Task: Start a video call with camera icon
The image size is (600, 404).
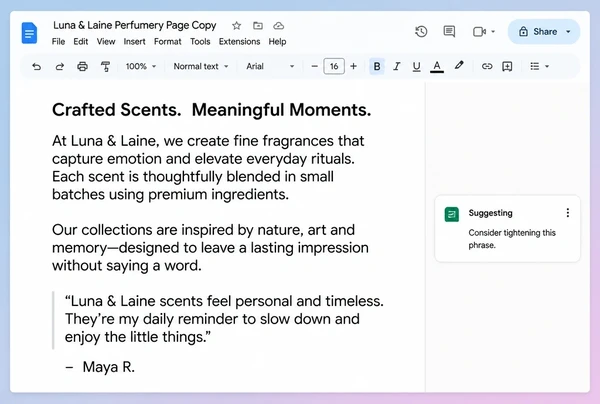Action: click(479, 31)
